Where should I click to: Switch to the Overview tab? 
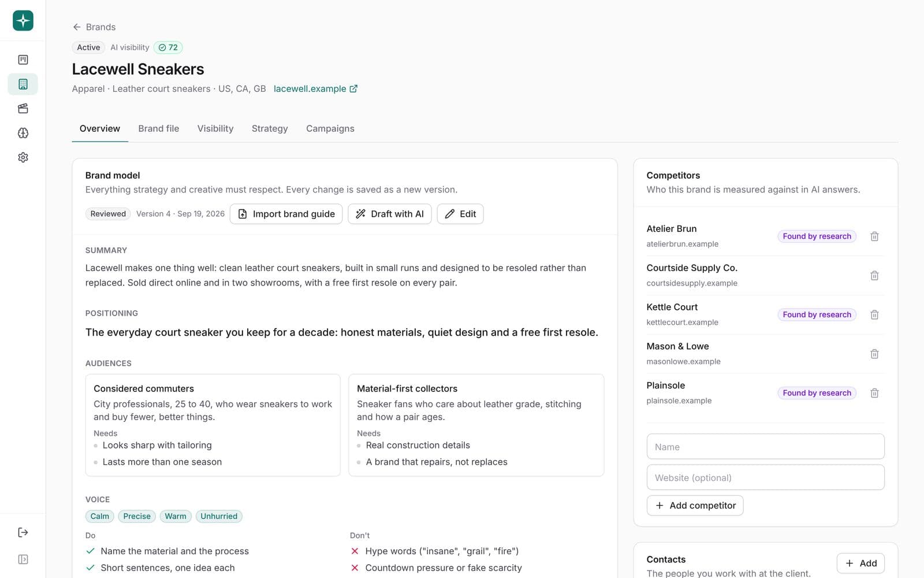[100, 128]
